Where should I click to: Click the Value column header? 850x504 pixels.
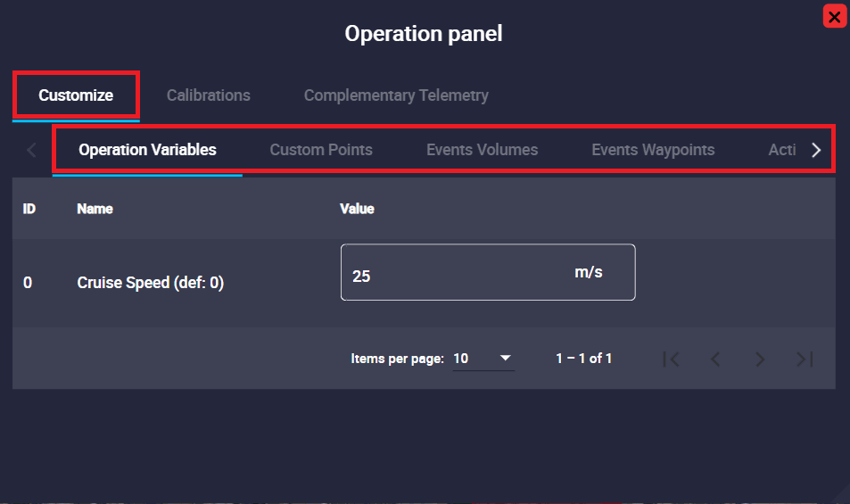click(357, 209)
